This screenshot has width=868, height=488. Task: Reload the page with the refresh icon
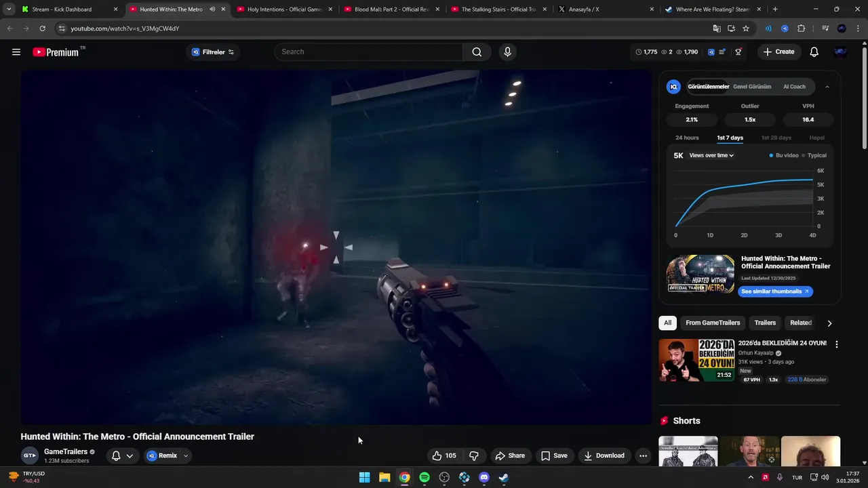[42, 28]
